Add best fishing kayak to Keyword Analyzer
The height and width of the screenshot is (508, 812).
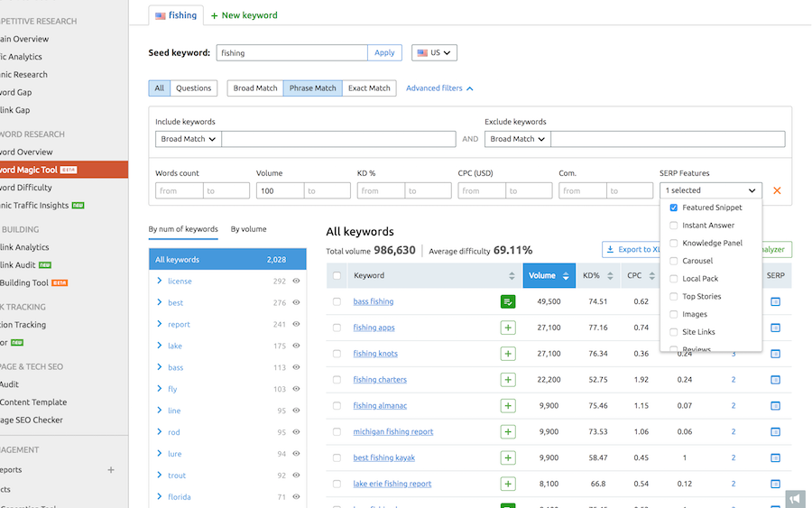coord(508,457)
